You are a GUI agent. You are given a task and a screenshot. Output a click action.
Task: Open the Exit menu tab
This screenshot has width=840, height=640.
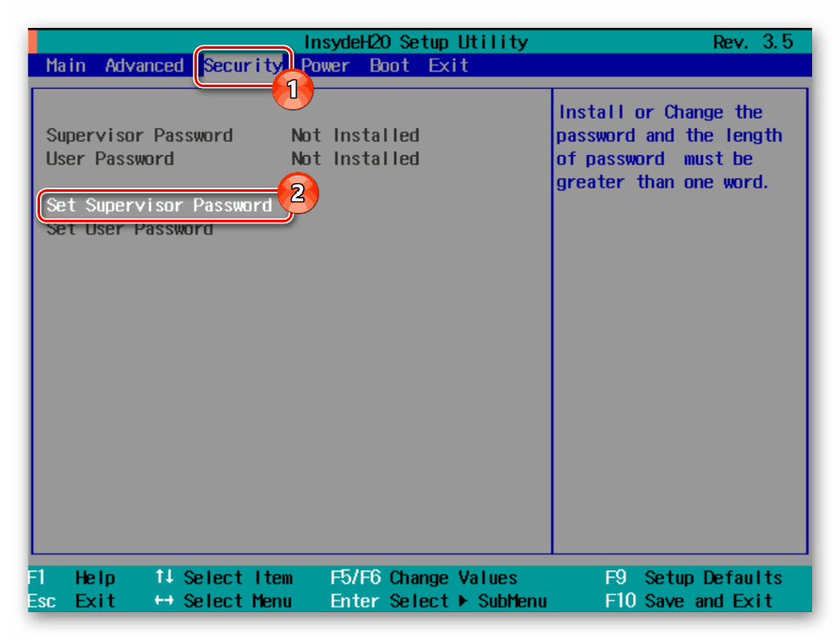coord(448,65)
